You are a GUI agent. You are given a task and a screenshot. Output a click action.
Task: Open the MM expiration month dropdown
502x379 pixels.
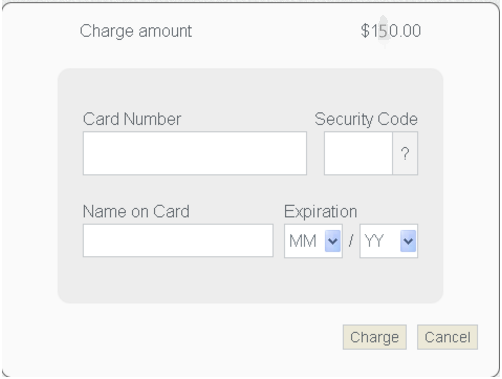pos(313,241)
